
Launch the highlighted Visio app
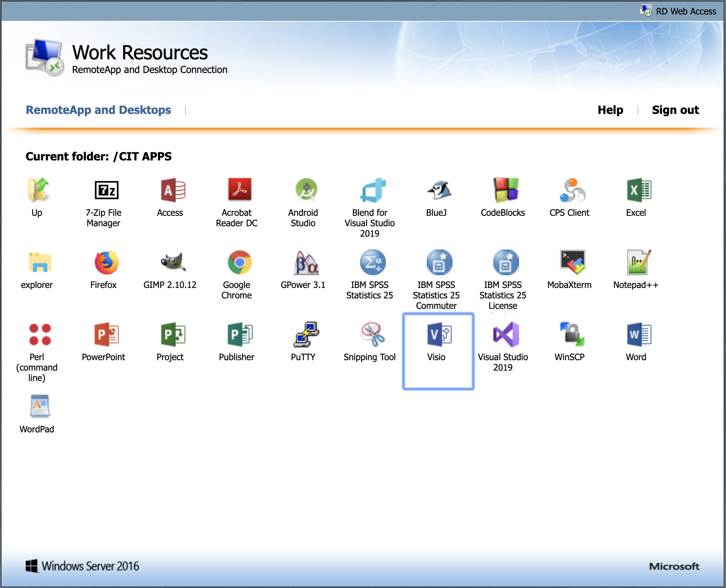coord(438,351)
